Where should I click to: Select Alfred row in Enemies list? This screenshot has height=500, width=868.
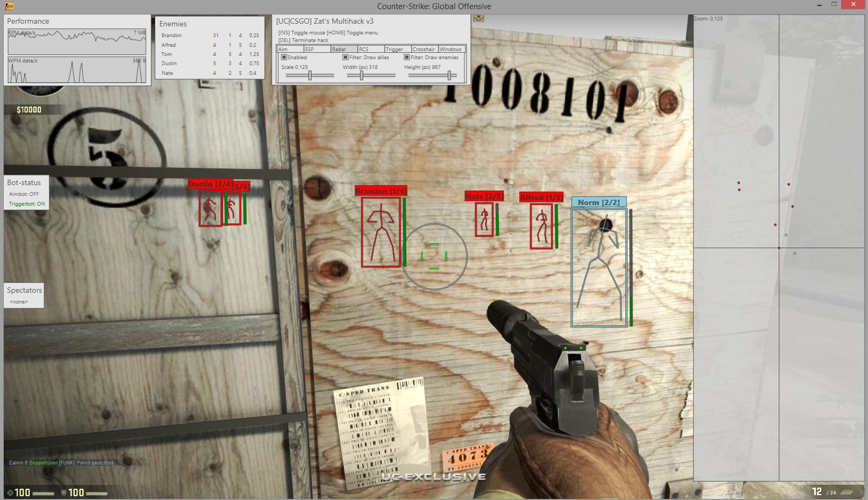210,45
